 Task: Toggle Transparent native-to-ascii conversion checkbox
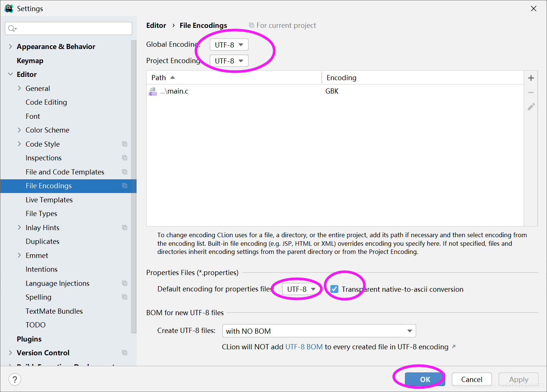tap(334, 289)
